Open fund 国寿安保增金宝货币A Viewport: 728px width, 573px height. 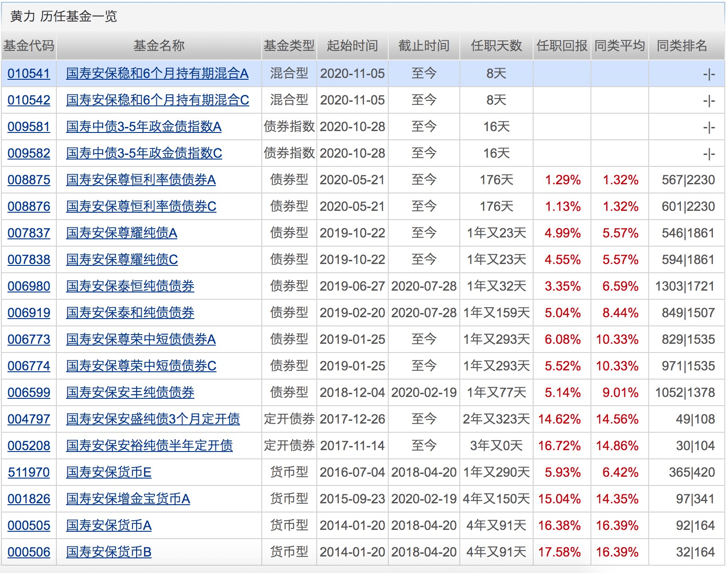(128, 499)
